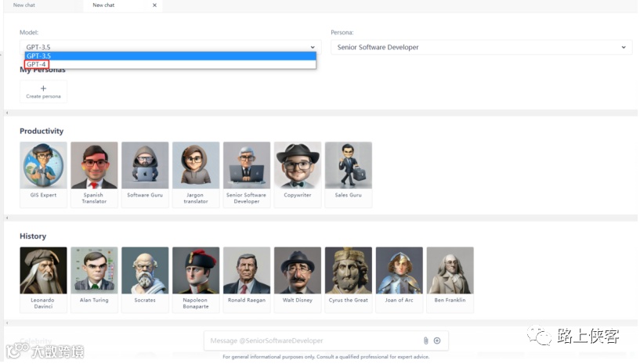
Task: Pick the Walt Disney persona avatar
Action: tap(298, 270)
